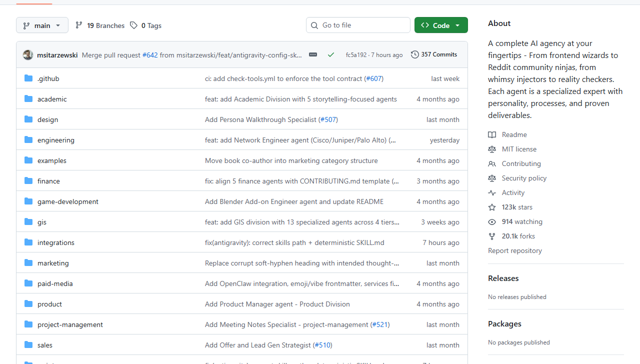Click the green commit status checkmark icon

[331, 54]
